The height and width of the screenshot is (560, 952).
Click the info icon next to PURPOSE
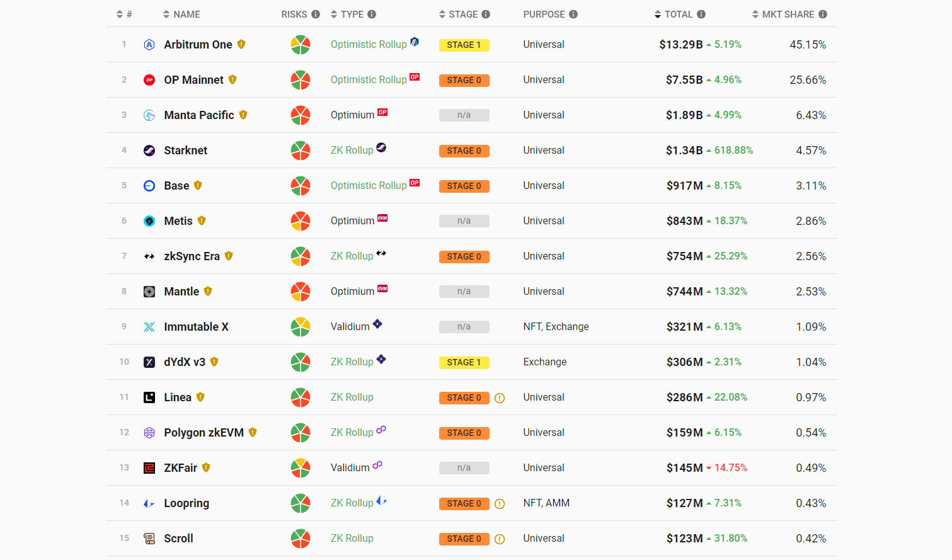pos(573,14)
